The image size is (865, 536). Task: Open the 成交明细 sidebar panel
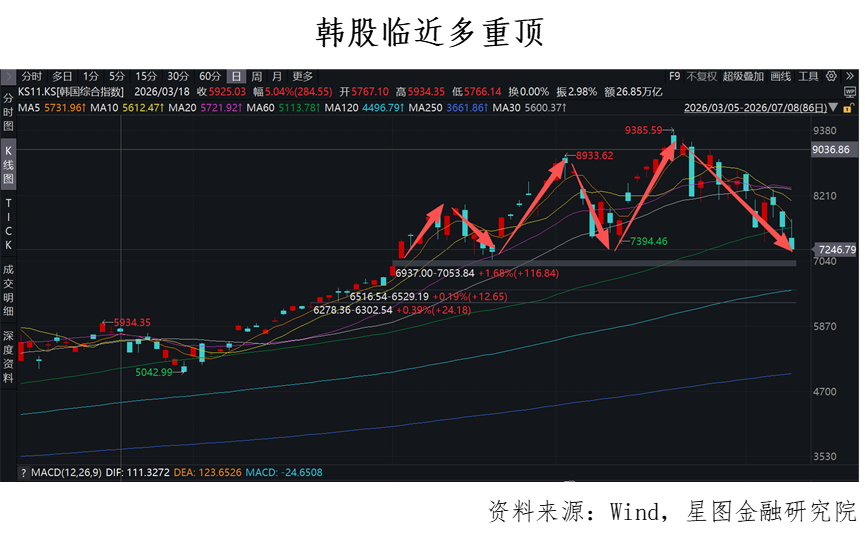pyautogui.click(x=8, y=290)
